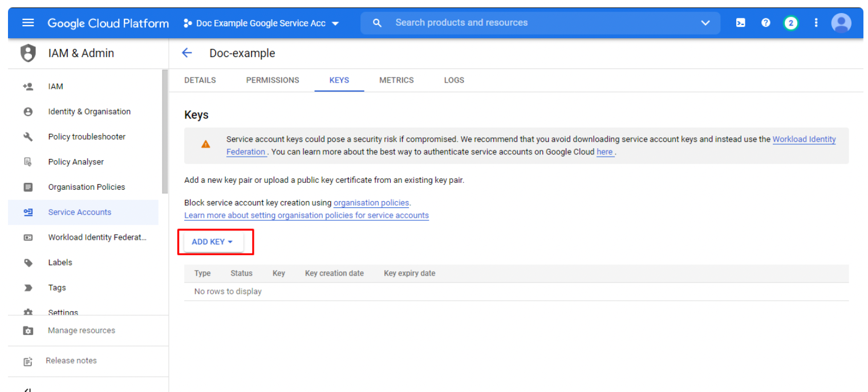Click the Service Accounts key icon
This screenshot has width=868, height=392.
tap(28, 212)
